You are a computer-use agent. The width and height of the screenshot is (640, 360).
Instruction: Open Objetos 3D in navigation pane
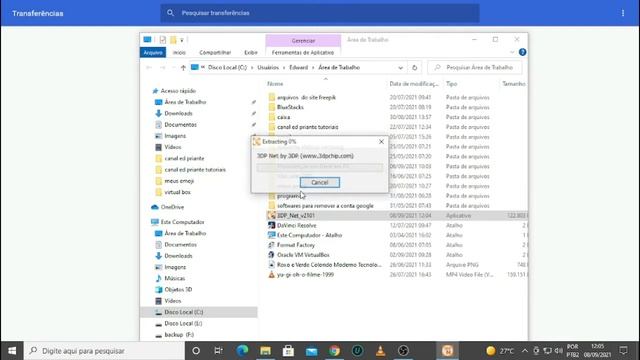tap(178, 289)
